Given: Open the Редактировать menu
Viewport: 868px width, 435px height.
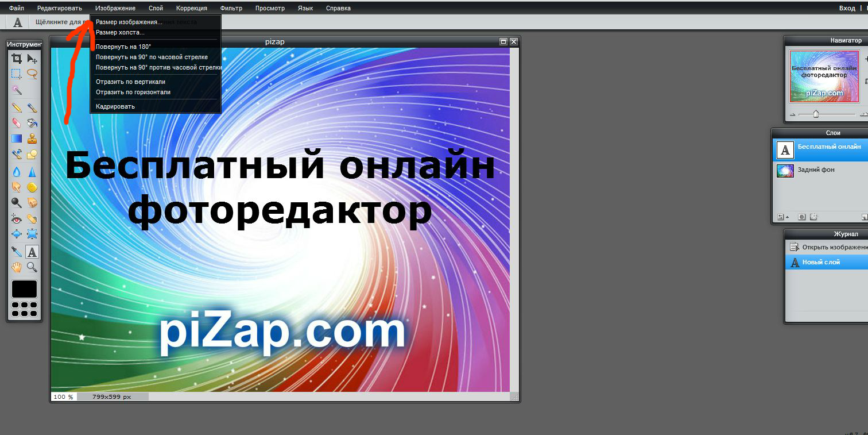Looking at the screenshot, I should point(60,8).
